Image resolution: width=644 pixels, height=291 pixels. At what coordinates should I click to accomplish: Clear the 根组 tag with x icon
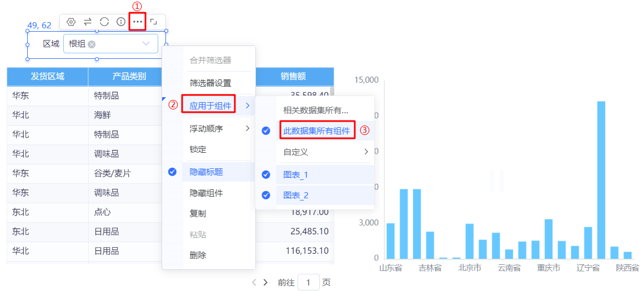pyautogui.click(x=92, y=44)
